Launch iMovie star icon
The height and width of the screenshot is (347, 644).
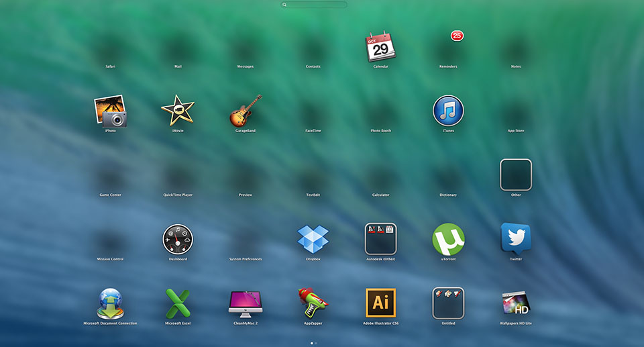click(177, 110)
